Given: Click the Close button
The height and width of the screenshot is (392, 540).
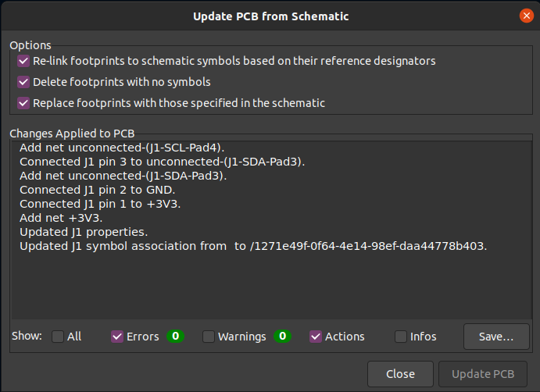Looking at the screenshot, I should tap(400, 374).
